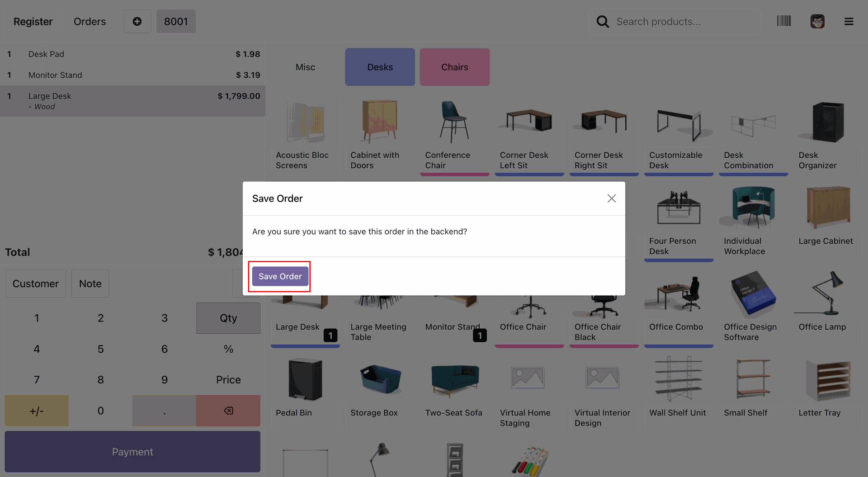Click the user avatar icon

click(x=817, y=21)
